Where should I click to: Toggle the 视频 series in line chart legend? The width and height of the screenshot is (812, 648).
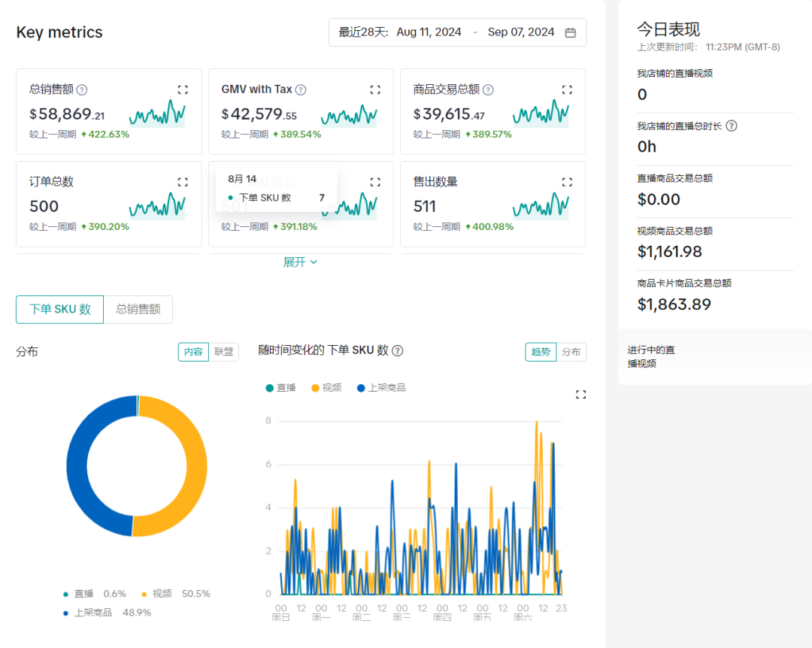(x=326, y=388)
